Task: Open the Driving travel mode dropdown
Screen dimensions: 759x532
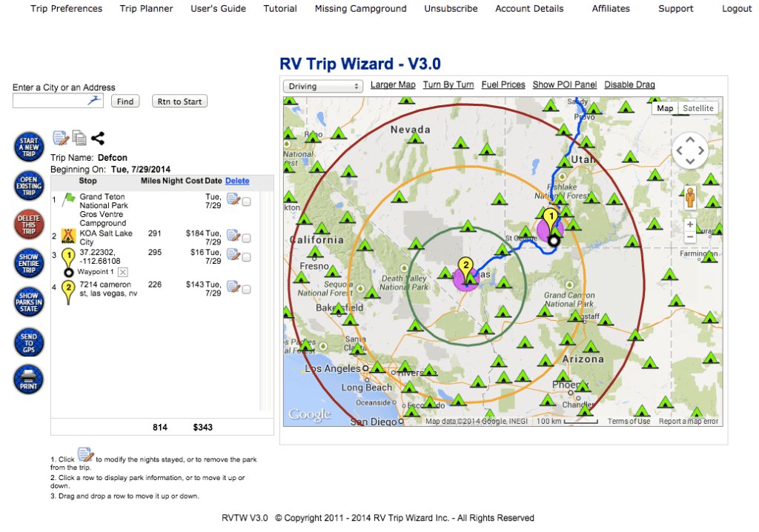Action: pos(323,86)
